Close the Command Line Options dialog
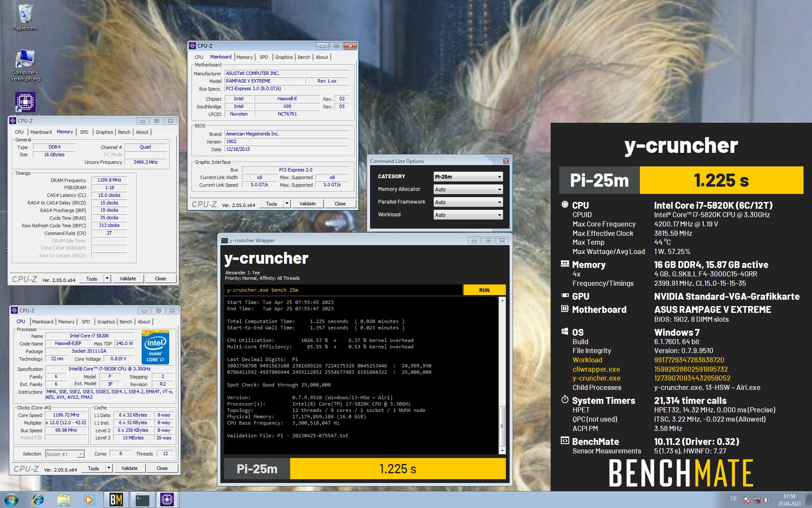The height and width of the screenshot is (508, 812). [x=506, y=161]
